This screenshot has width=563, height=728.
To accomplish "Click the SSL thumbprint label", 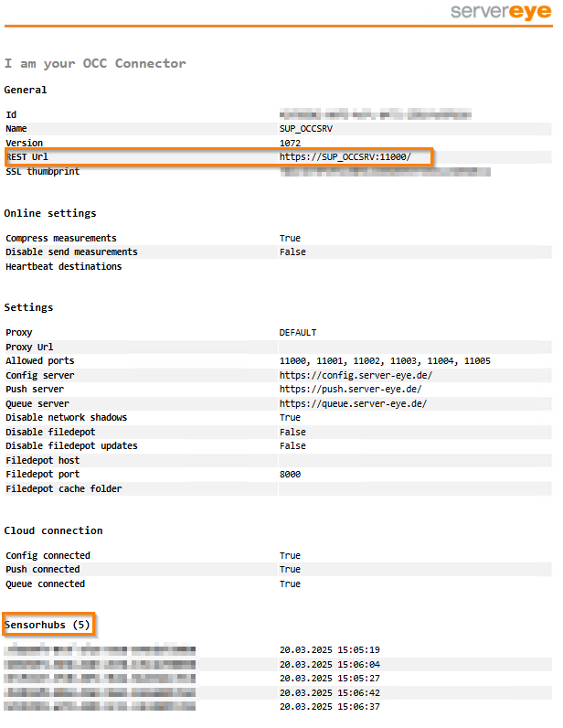I will (43, 171).
